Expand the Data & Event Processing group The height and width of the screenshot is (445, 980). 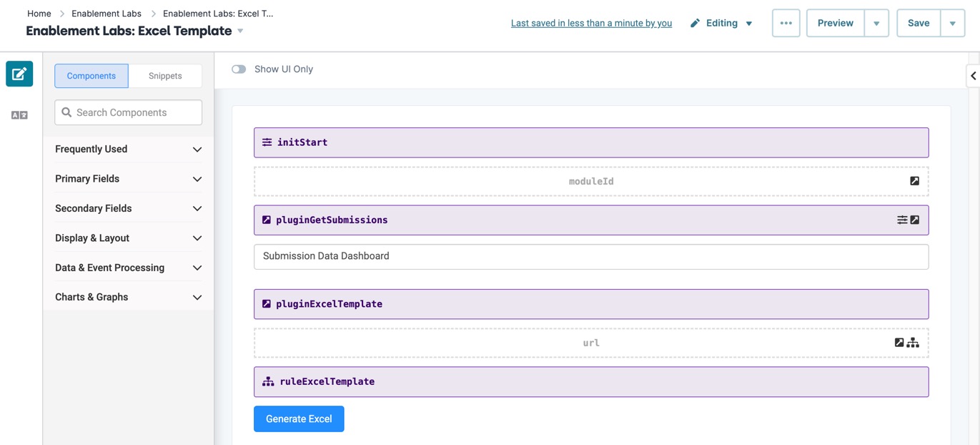tap(129, 268)
